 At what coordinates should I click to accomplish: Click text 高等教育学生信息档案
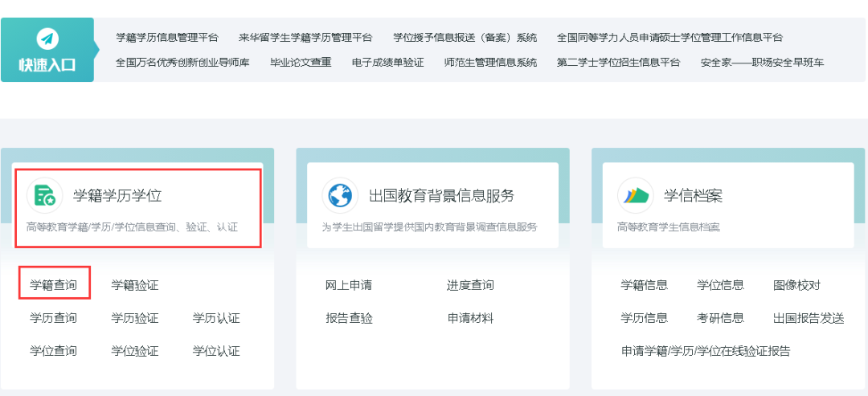669,227
